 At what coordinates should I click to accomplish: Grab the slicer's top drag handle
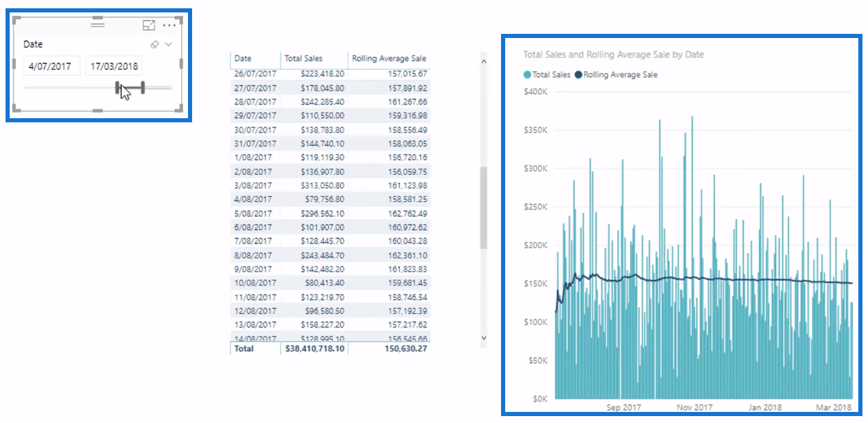click(97, 24)
